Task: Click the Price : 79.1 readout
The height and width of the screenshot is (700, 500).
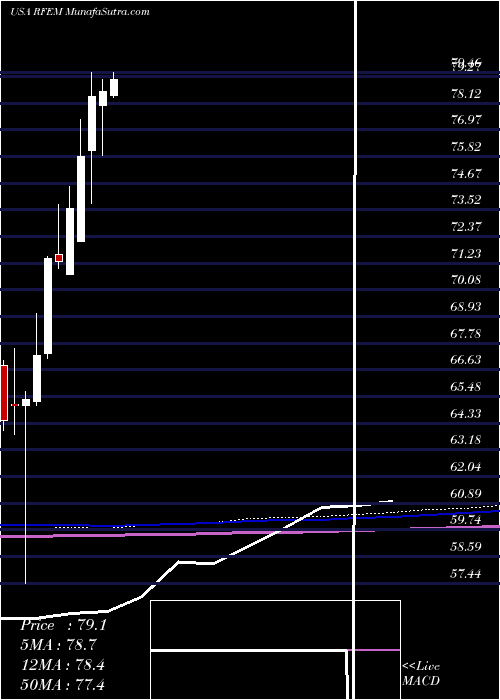Action: coord(63,625)
